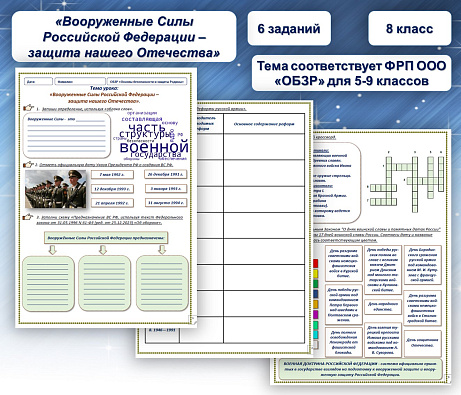461x395 pixels.
Task: Click the down arrow above the left green box
Action: pos(52,250)
